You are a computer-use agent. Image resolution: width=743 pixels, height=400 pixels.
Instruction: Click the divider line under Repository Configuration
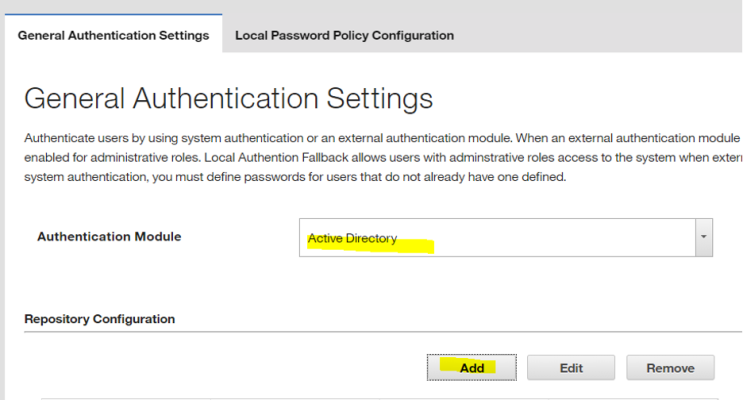tap(383, 332)
